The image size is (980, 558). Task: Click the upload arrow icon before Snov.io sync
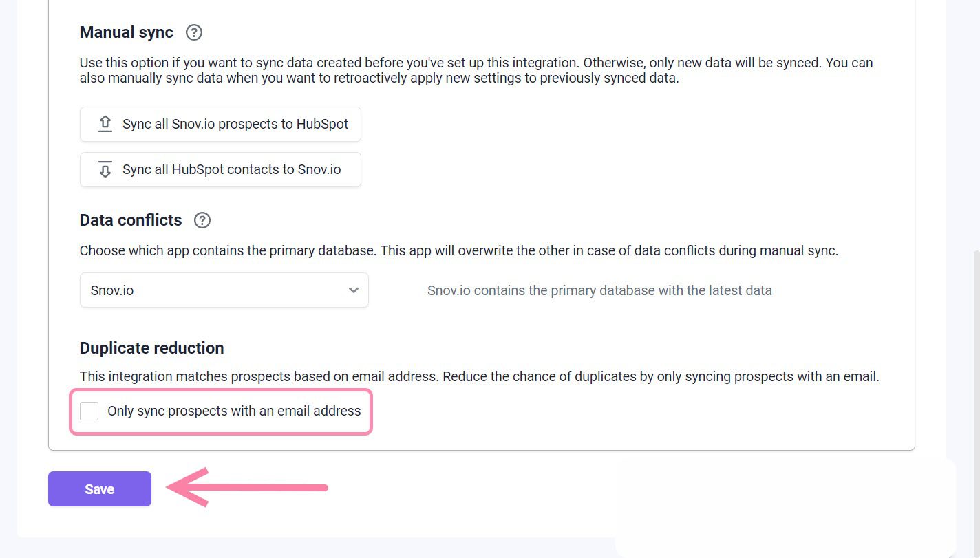105,123
